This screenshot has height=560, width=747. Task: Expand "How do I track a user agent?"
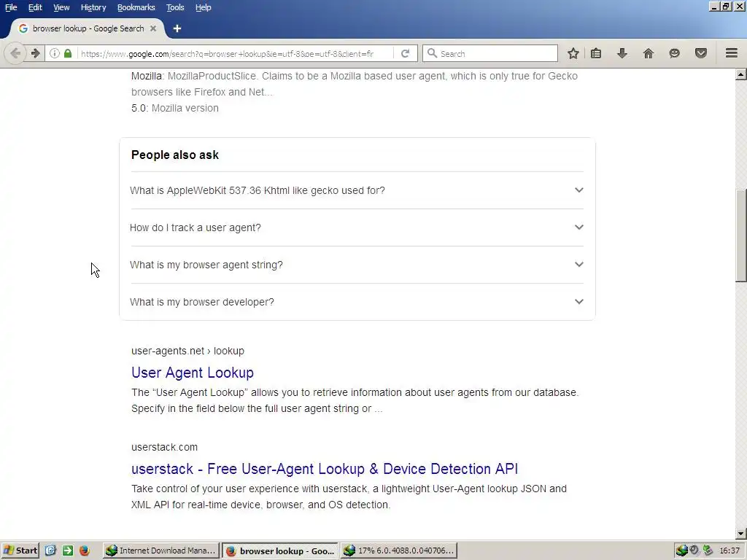[357, 227]
